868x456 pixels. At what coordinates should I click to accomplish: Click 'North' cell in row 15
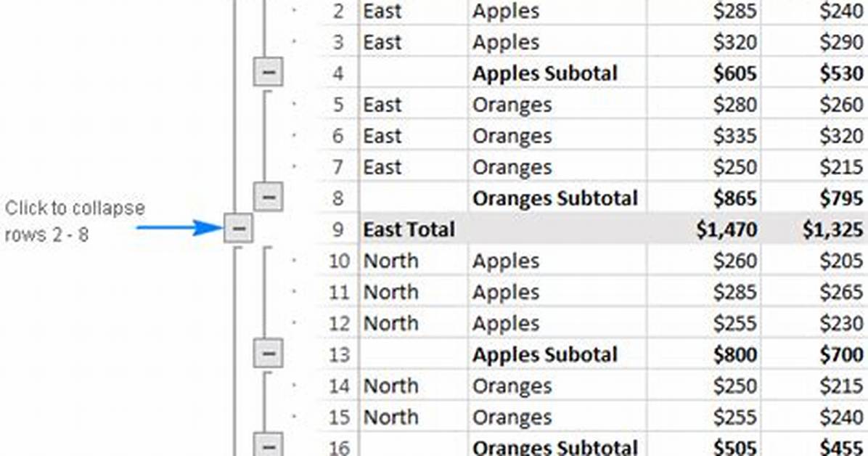point(413,417)
